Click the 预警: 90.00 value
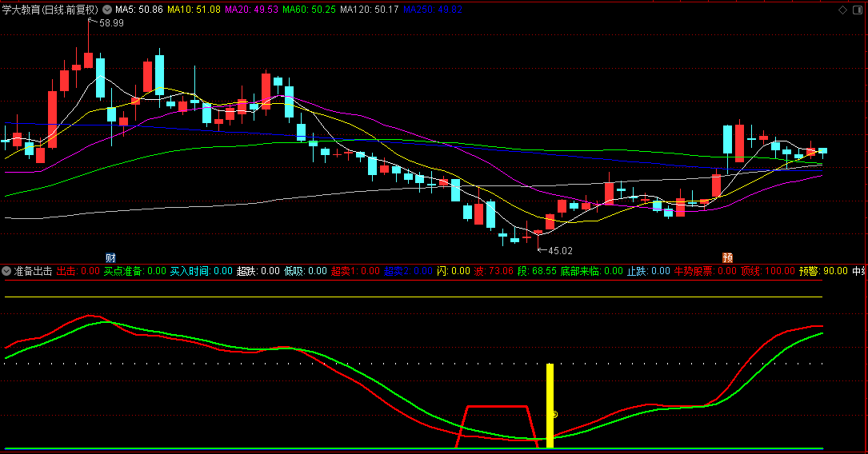This screenshot has height=454, width=868. (824, 271)
